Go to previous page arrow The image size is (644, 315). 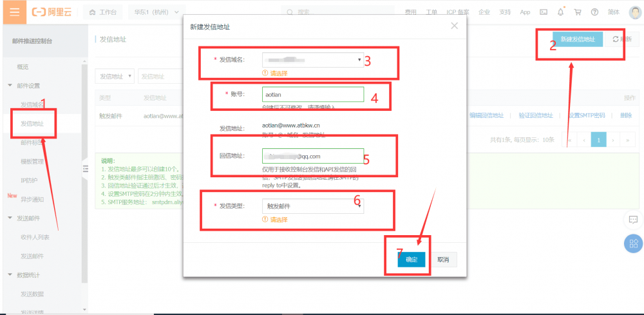point(583,140)
